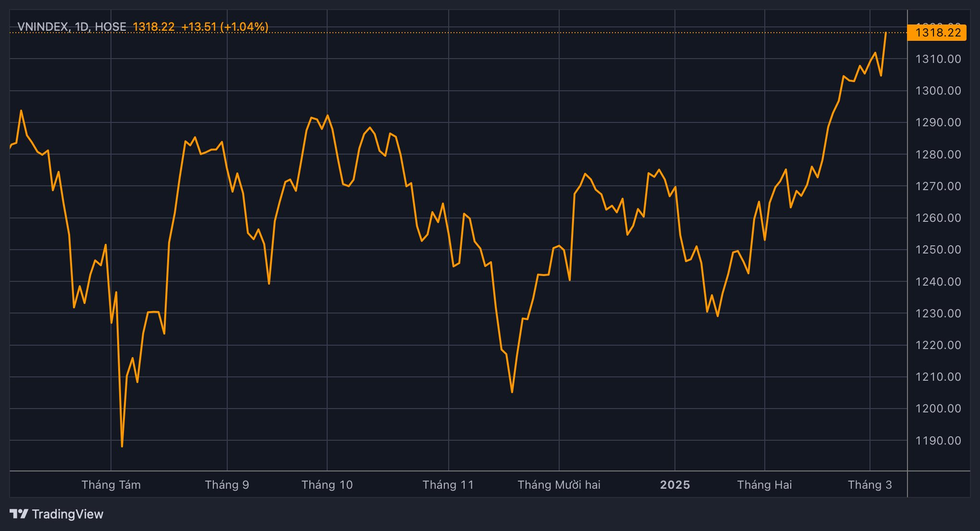980x531 pixels.
Task: Click the Tháng 11 time axis label
Action: click(x=448, y=485)
